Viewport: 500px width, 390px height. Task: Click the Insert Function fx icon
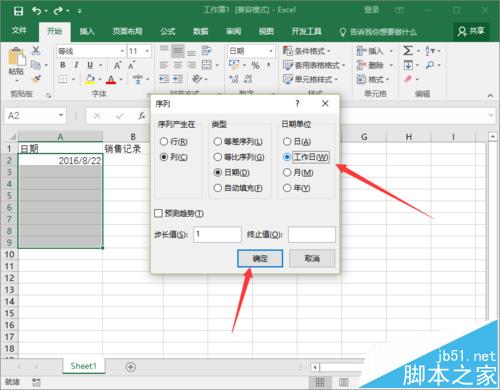point(142,116)
